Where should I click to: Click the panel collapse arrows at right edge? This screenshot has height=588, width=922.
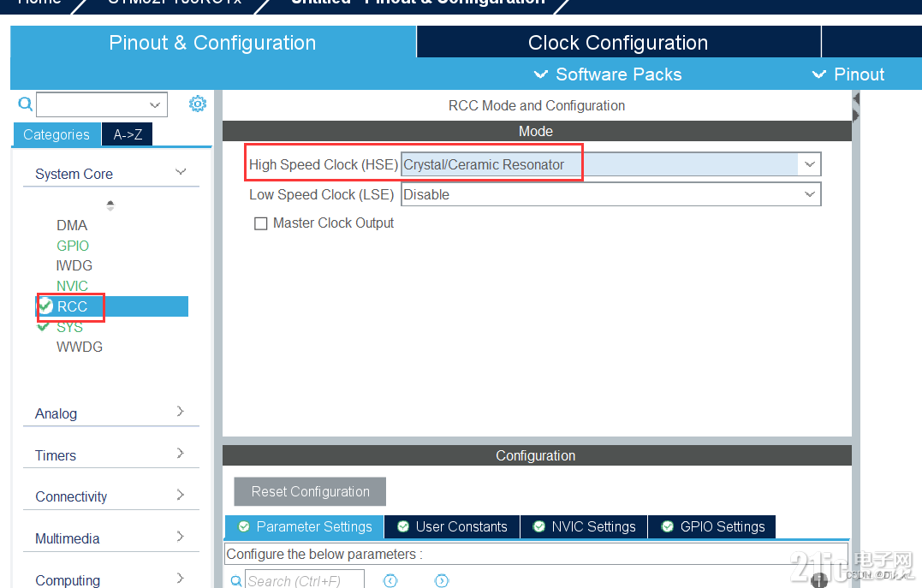pos(855,107)
